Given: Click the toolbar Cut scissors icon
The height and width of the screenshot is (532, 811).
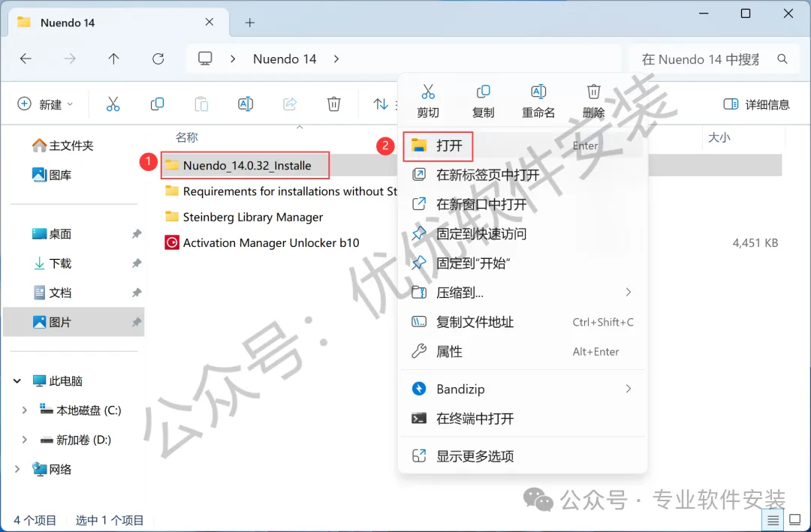Looking at the screenshot, I should pos(113,104).
